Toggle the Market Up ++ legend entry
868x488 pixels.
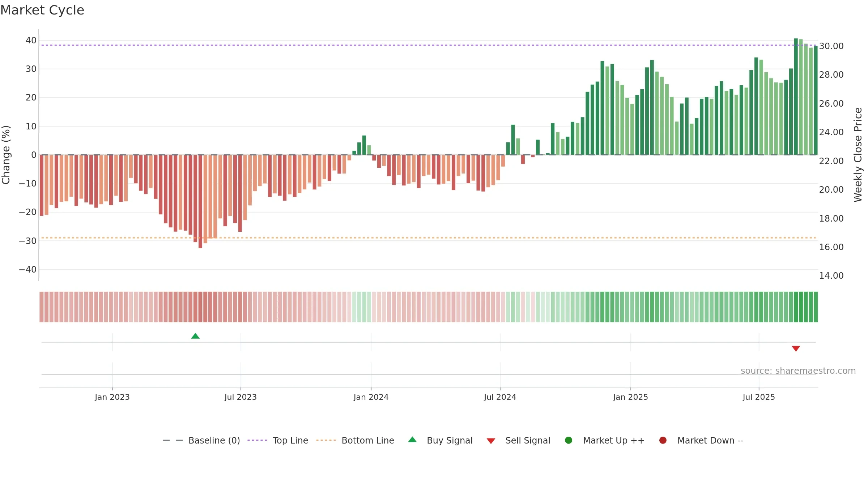click(605, 440)
